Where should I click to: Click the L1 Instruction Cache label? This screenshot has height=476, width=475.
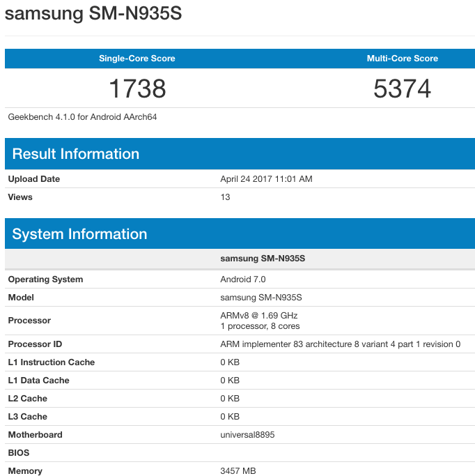pos(52,362)
